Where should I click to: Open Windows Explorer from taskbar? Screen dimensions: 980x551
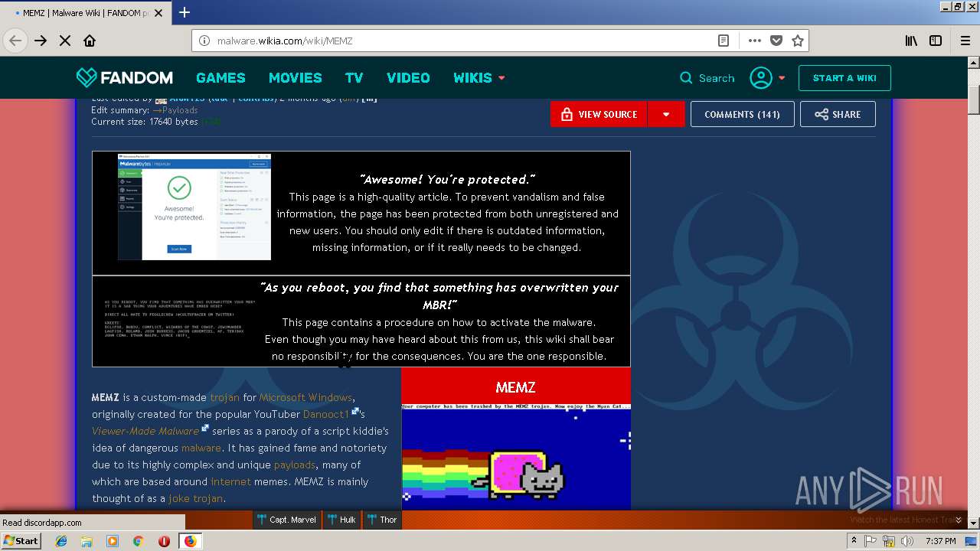(87, 541)
